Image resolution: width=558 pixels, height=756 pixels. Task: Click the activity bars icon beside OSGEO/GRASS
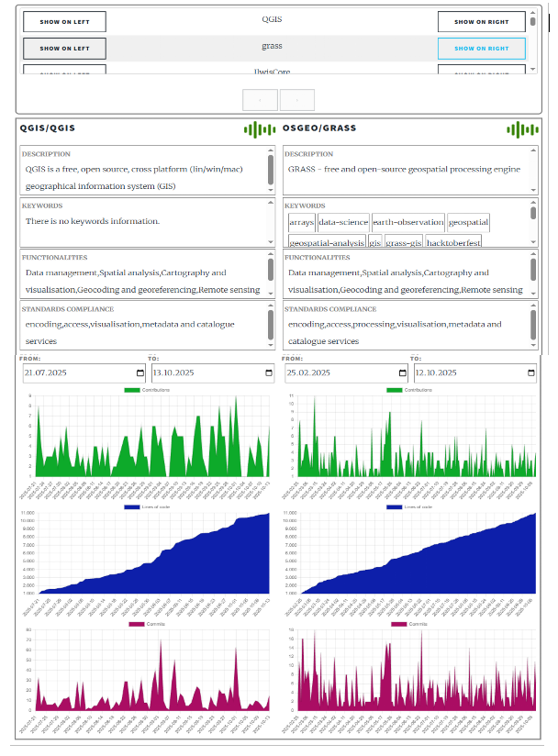point(521,129)
